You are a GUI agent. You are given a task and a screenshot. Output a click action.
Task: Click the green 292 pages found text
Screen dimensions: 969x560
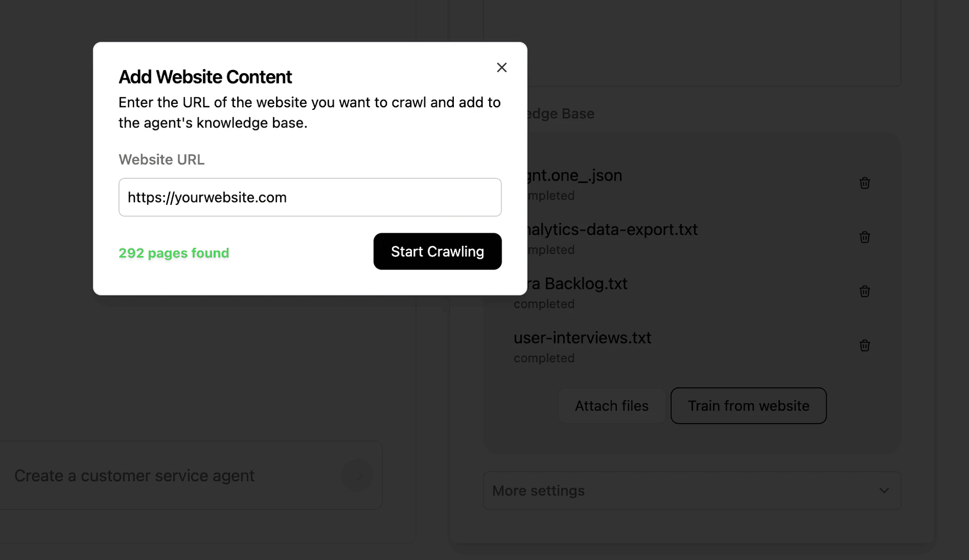[174, 253]
